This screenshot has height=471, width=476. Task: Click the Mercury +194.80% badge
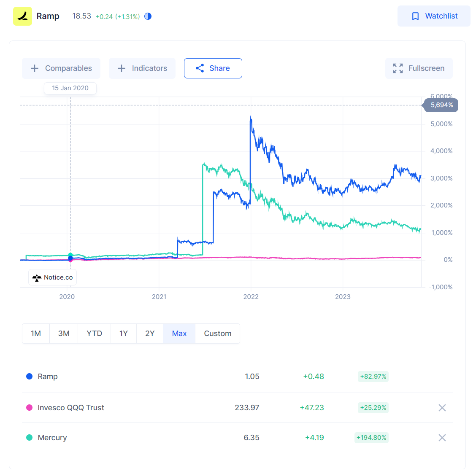(371, 438)
